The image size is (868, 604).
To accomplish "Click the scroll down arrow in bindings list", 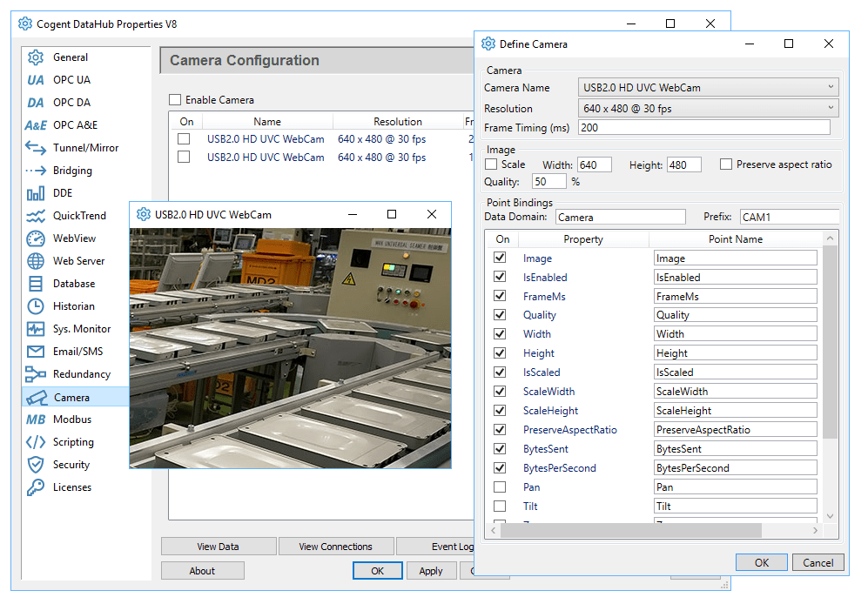I will (830, 516).
